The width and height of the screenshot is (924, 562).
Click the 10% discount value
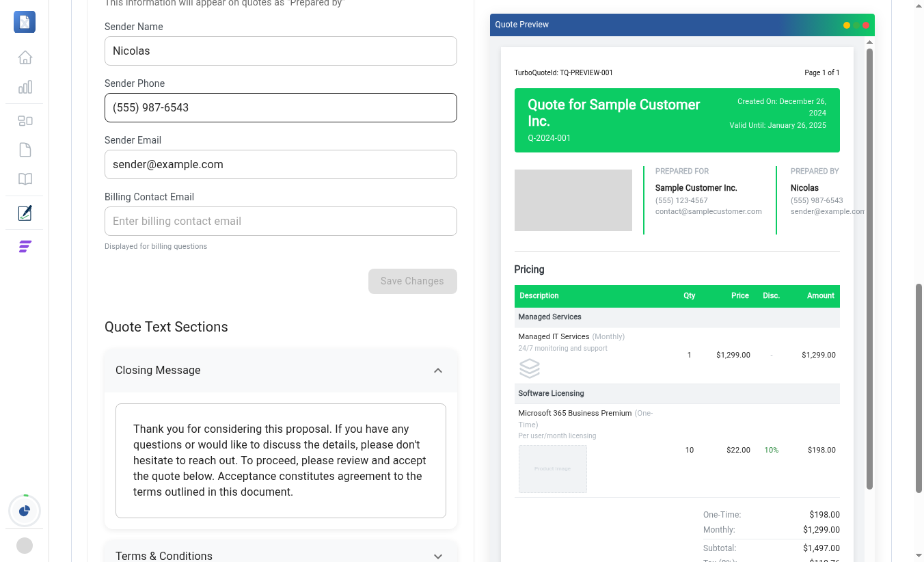(772, 450)
